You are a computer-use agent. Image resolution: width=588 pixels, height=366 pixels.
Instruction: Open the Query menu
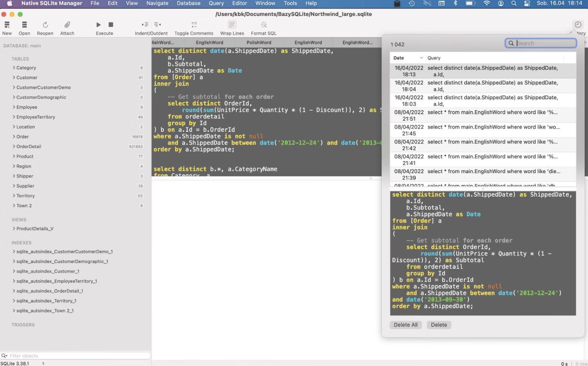(x=216, y=3)
